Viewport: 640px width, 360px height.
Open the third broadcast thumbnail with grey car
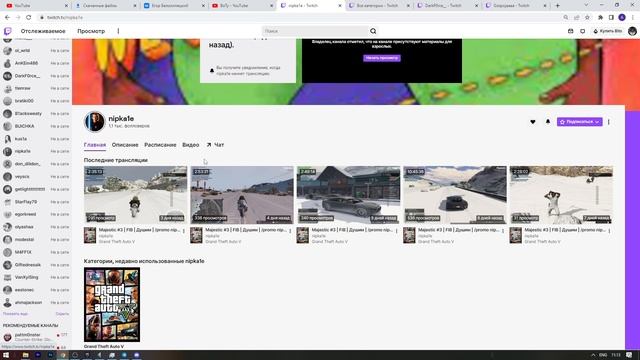tap(348, 195)
